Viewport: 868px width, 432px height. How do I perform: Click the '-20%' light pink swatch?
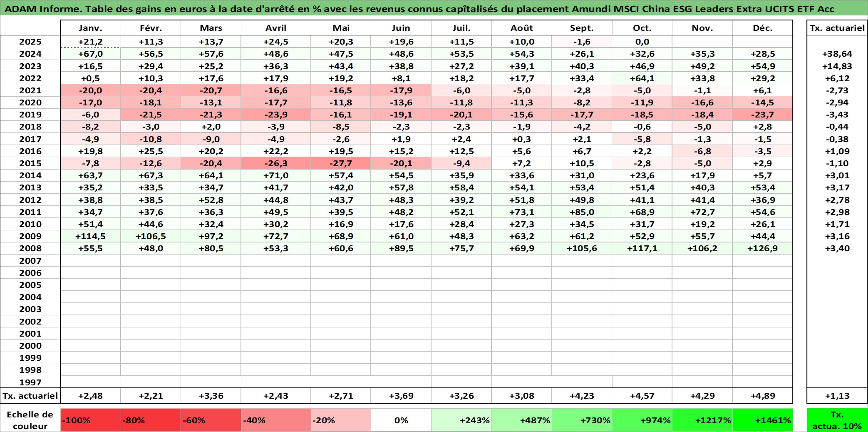pyautogui.click(x=341, y=420)
